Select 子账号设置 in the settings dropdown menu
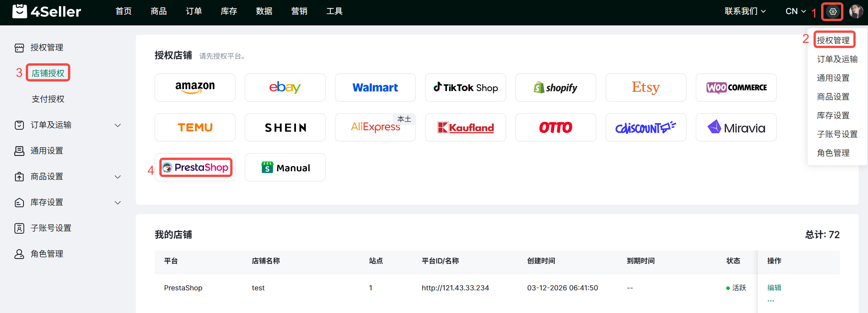The image size is (868, 313). (x=837, y=134)
